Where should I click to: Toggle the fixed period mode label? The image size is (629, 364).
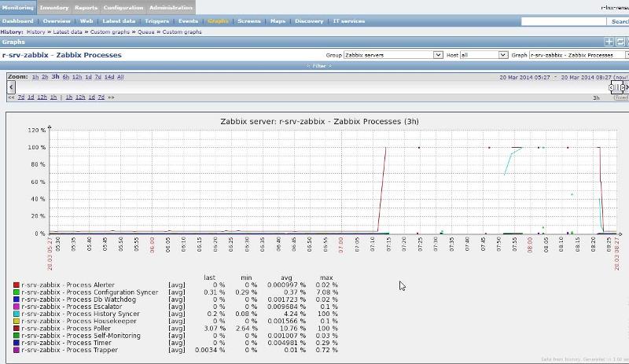coord(621,97)
